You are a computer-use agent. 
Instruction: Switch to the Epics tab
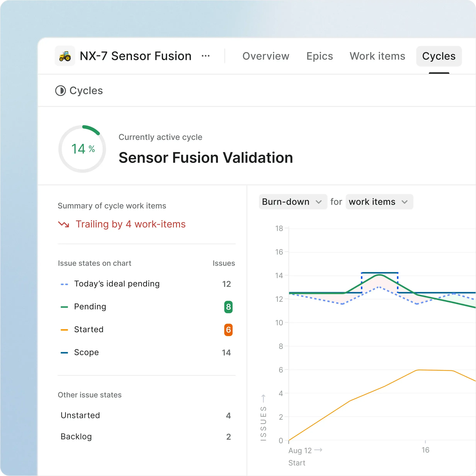pyautogui.click(x=320, y=56)
